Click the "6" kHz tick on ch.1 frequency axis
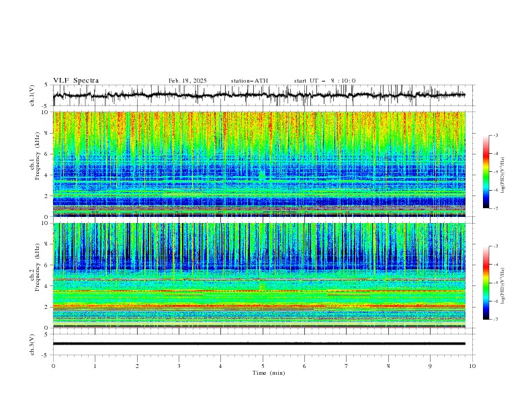This screenshot has height=411, width=532. point(47,154)
